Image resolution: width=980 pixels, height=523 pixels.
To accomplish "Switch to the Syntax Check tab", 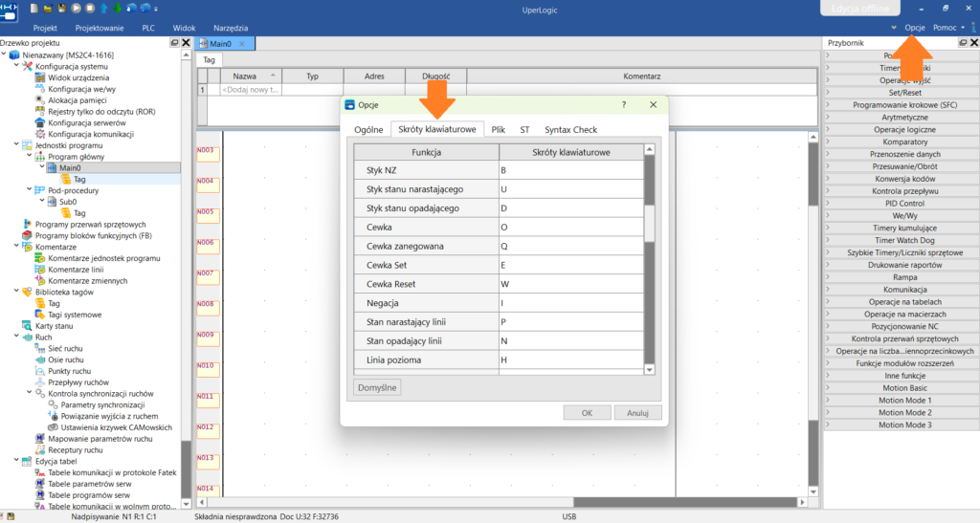I will [x=570, y=130].
